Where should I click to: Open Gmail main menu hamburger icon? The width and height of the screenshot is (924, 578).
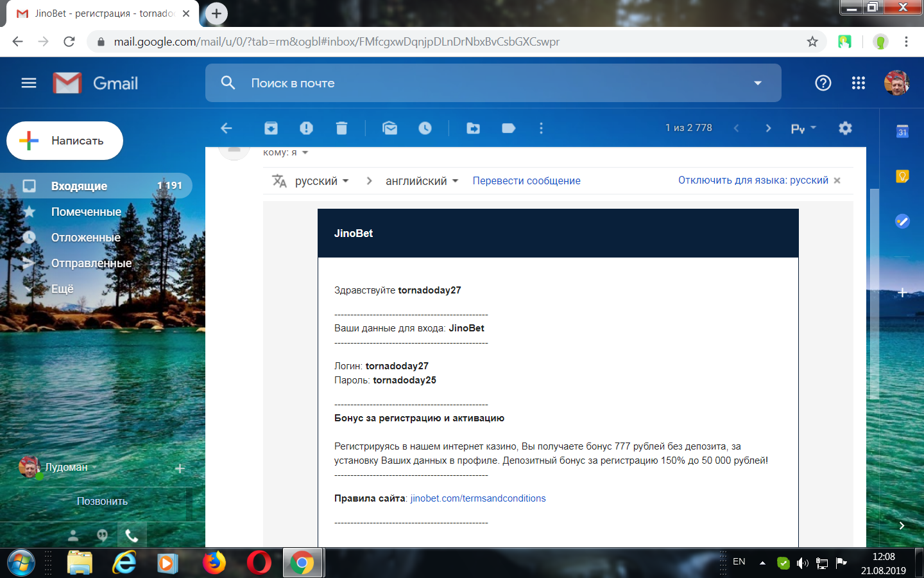click(x=29, y=83)
